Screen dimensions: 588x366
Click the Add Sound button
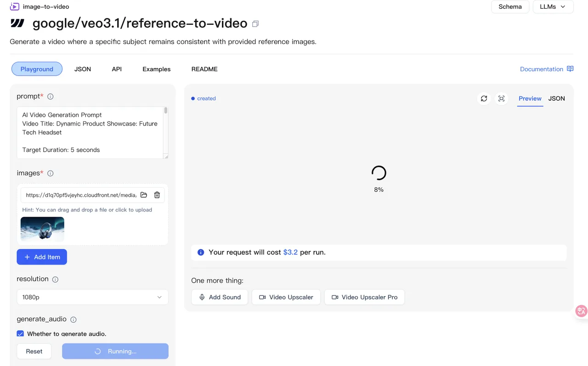220,297
